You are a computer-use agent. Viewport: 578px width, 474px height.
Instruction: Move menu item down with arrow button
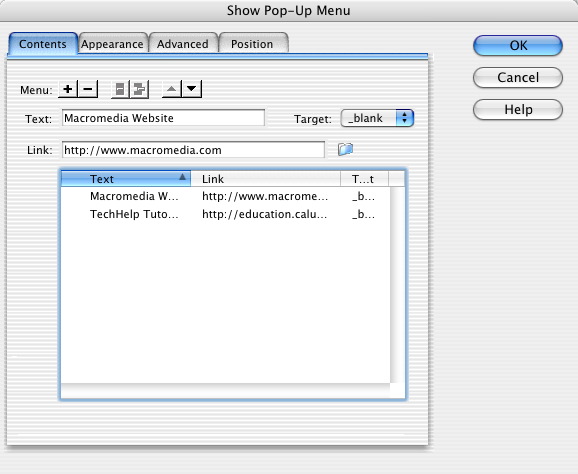[192, 89]
